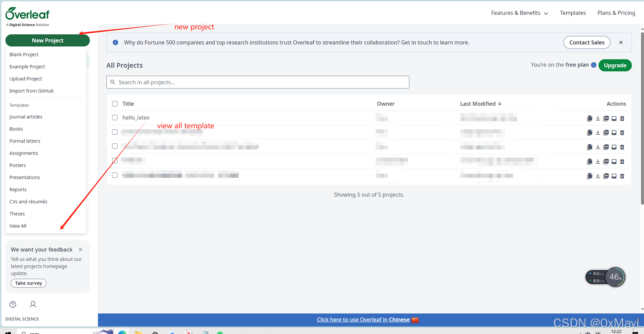This screenshot has width=644, height=334.
Task: Close the feedback survey card
Action: click(80, 249)
